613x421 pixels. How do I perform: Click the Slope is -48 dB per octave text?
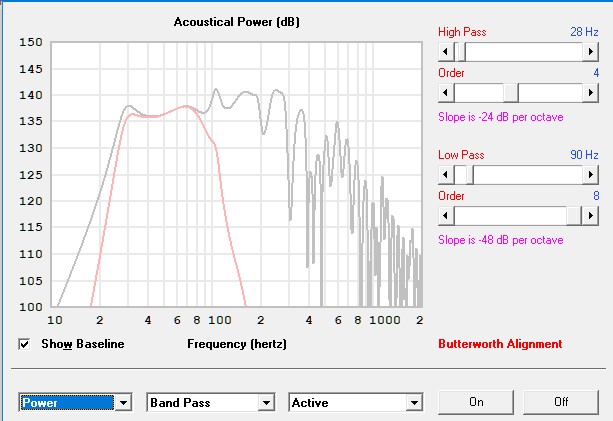pos(501,240)
